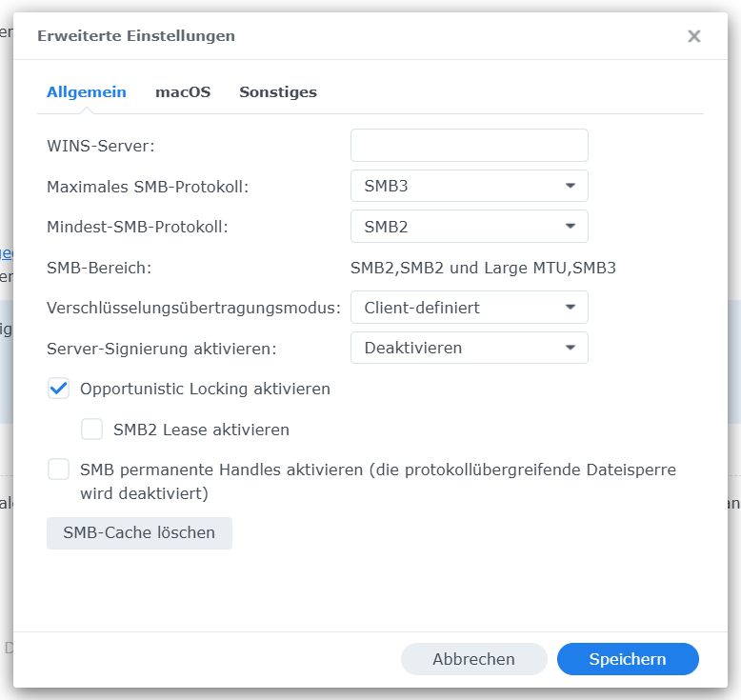Disable Opportunistic Locking aktivieren checkbox

click(59, 389)
